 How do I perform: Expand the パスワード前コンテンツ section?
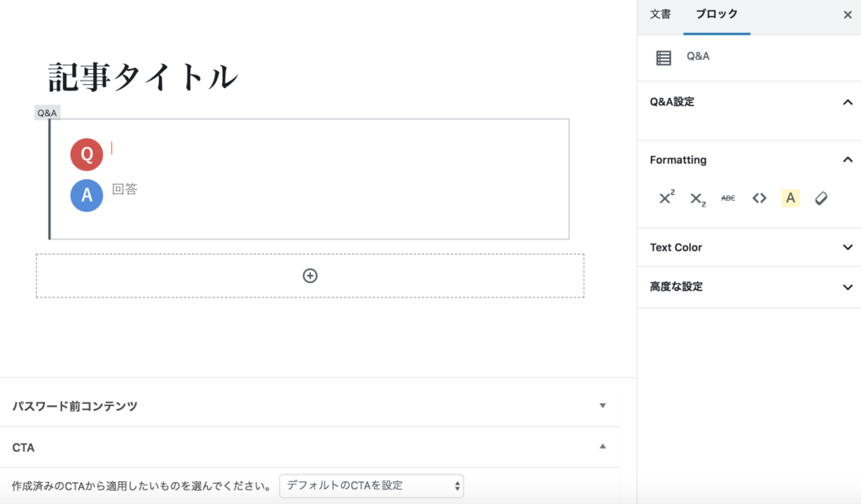(x=602, y=406)
